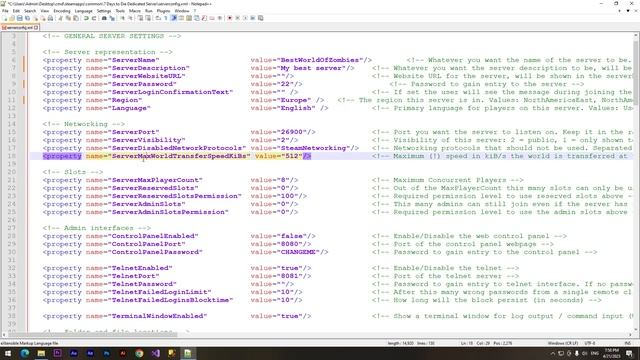Click the "Europe" Region value
Image resolution: width=640 pixels, height=360 pixels.
click(x=294, y=100)
